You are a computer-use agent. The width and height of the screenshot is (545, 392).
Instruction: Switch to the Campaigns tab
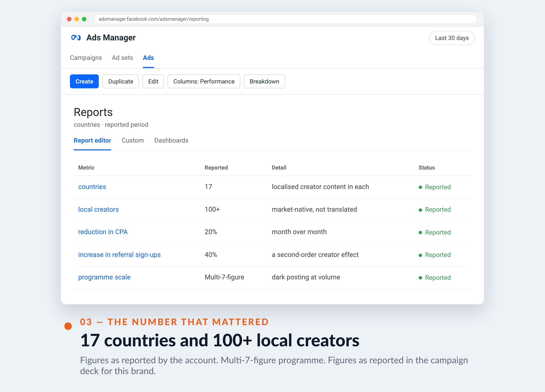coord(86,58)
